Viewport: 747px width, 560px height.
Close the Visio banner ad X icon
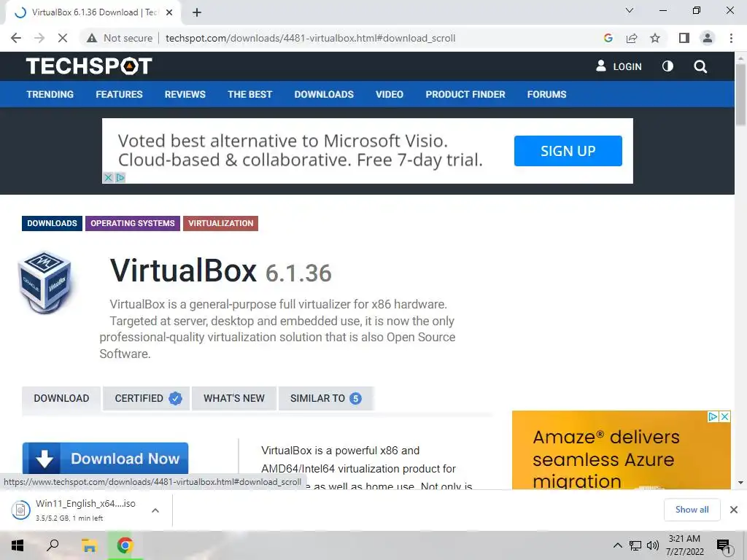point(108,178)
